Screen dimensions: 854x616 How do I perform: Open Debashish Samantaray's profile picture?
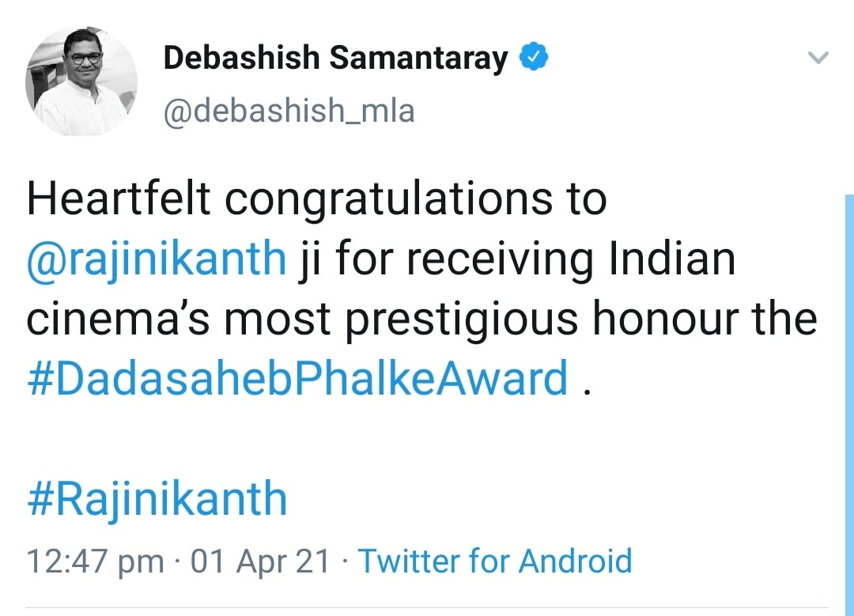(x=81, y=81)
